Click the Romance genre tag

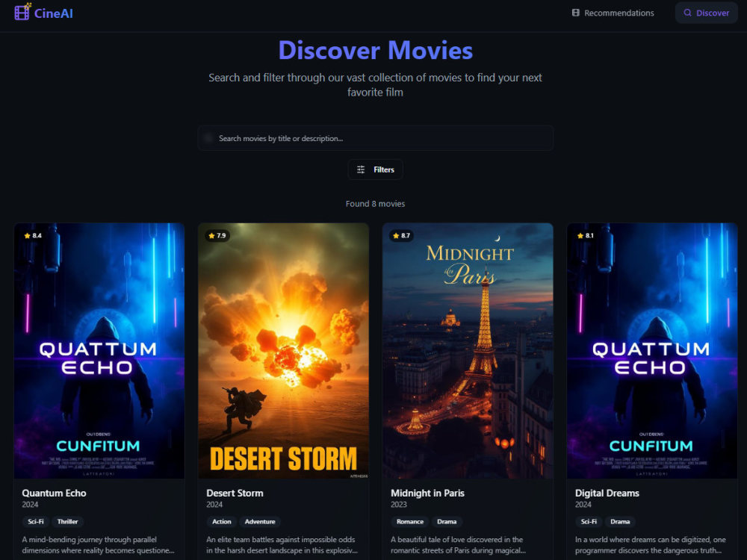[410, 522]
